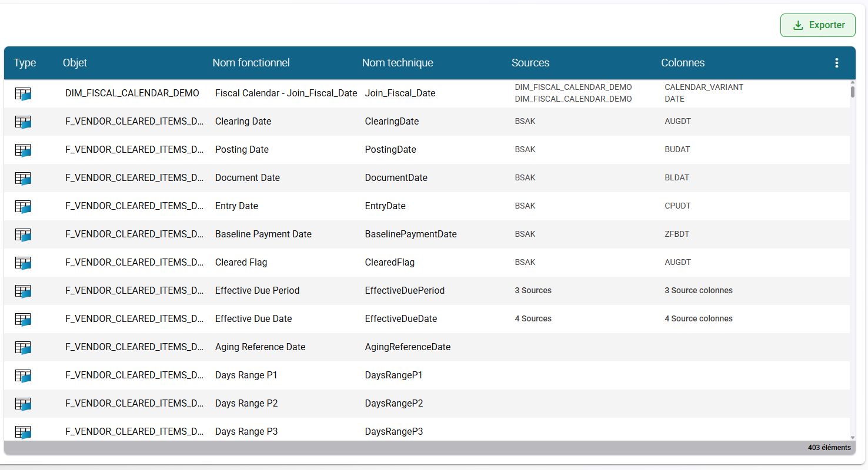Screen dimensions: 868x470
Task: Click table icon in Document Date row
Action: click(x=23, y=178)
